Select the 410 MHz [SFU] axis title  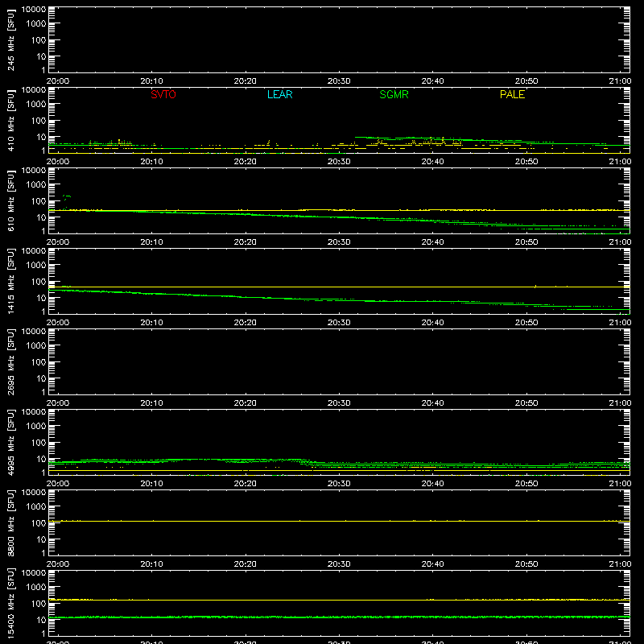click(x=11, y=120)
